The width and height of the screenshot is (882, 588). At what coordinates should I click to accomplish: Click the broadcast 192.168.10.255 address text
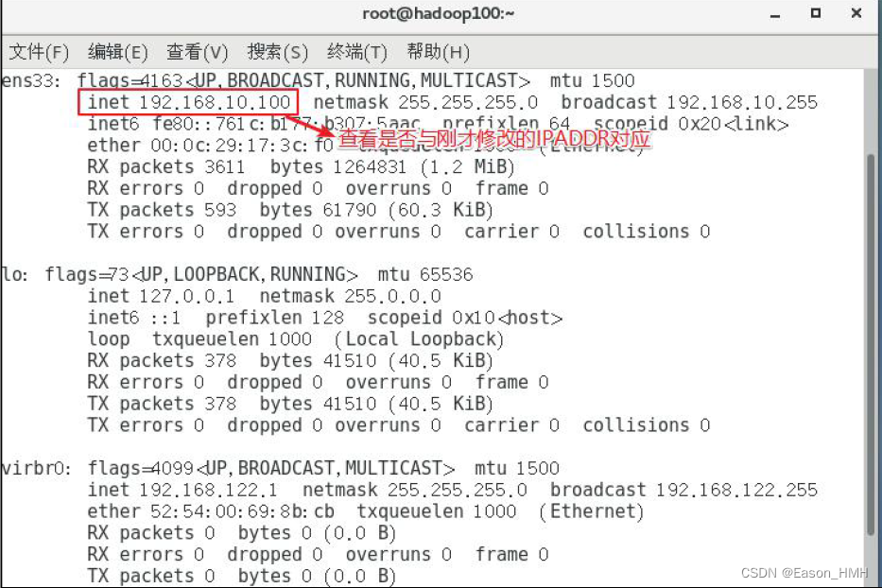coord(689,102)
